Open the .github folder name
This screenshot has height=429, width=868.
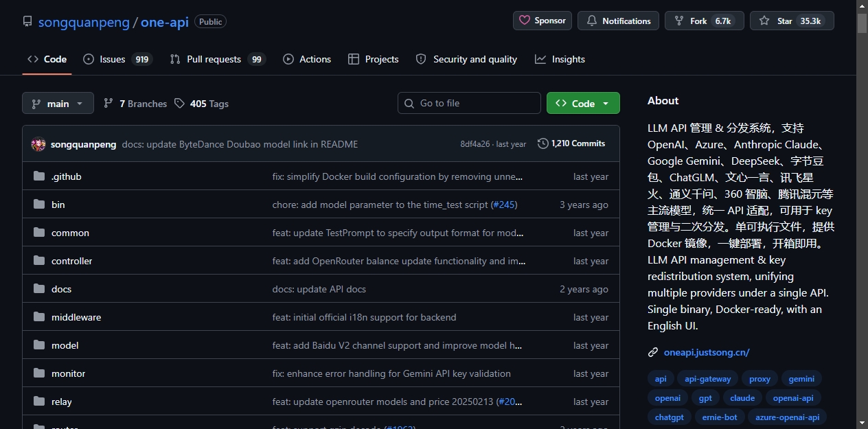(x=67, y=176)
